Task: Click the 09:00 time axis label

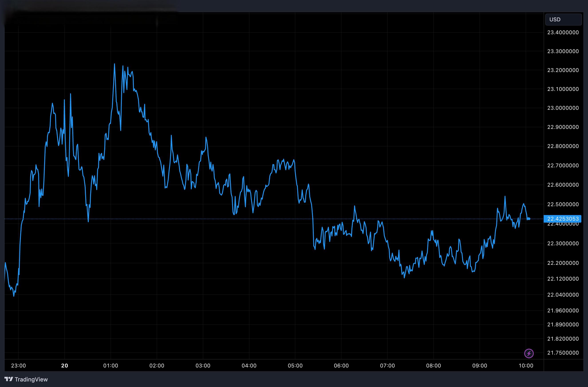Action: pos(479,365)
